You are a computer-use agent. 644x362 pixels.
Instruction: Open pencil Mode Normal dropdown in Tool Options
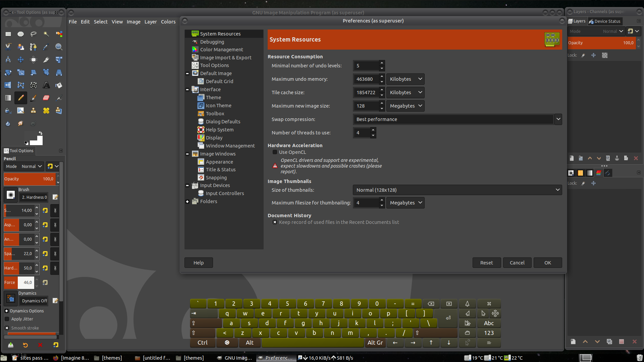point(24,166)
